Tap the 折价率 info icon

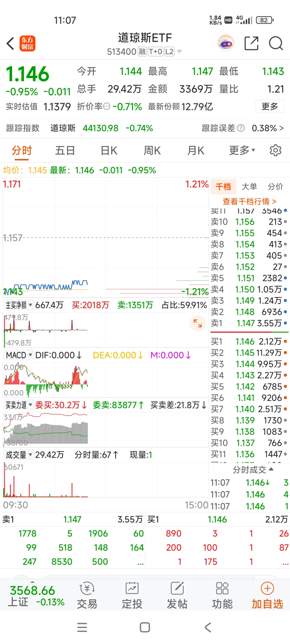coord(107,107)
